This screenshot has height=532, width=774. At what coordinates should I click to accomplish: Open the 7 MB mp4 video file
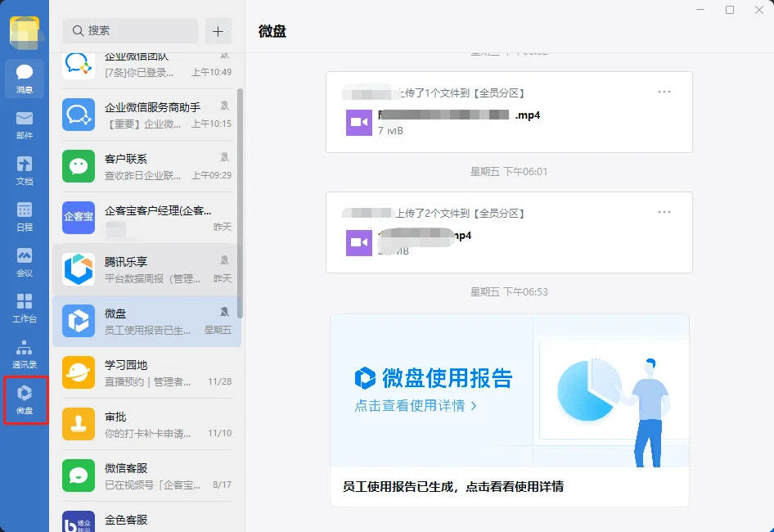click(359, 123)
